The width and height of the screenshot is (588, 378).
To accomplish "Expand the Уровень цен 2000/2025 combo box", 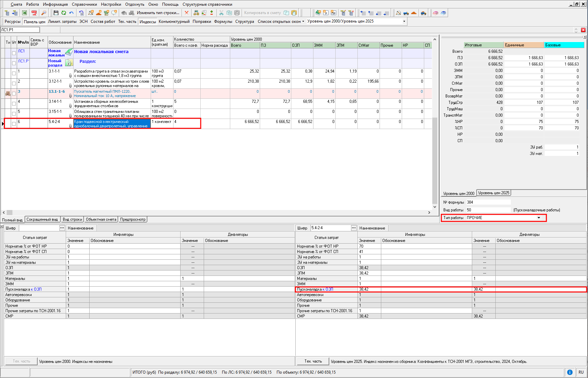I will [404, 21].
